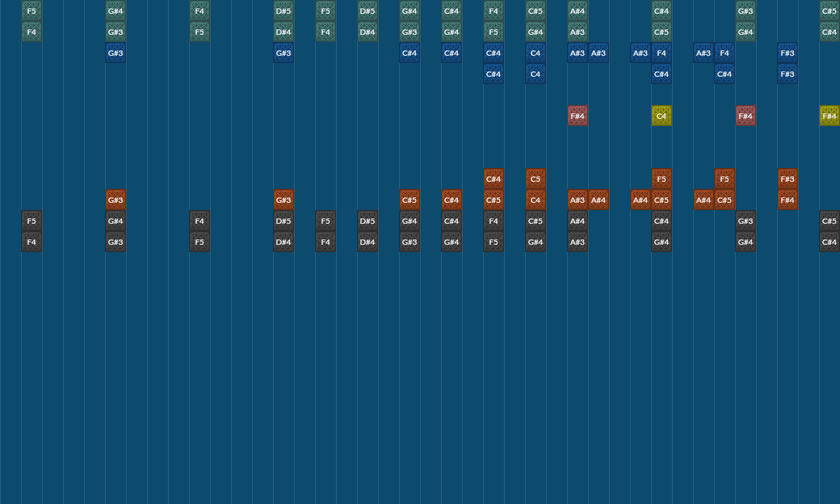
Task: Click the dark gray C#5 note at bottom right
Action: (x=829, y=220)
